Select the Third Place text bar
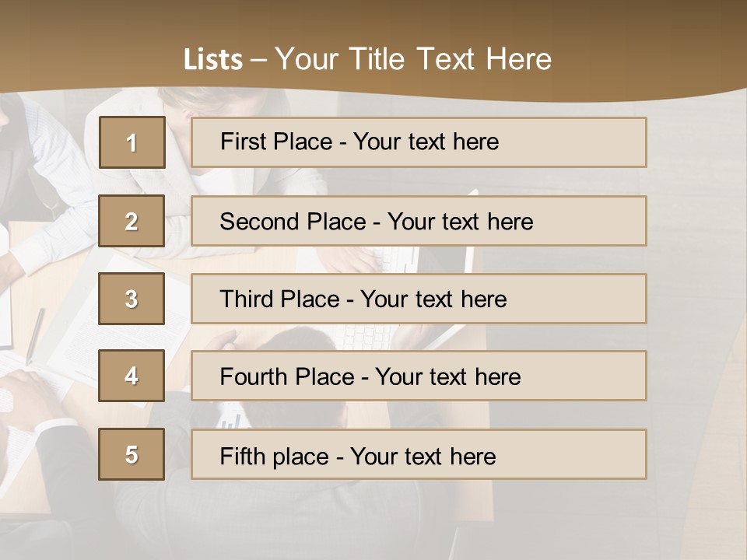747x560 pixels. click(419, 299)
